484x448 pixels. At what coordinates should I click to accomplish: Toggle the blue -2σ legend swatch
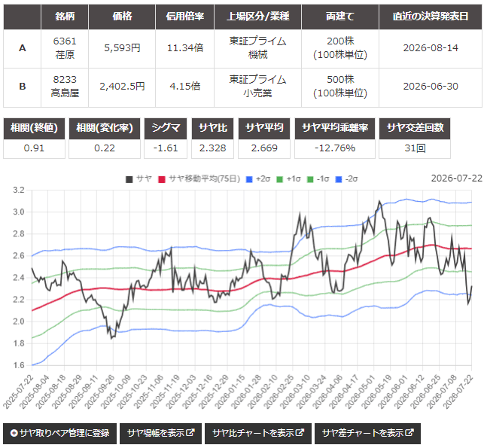coord(339,179)
